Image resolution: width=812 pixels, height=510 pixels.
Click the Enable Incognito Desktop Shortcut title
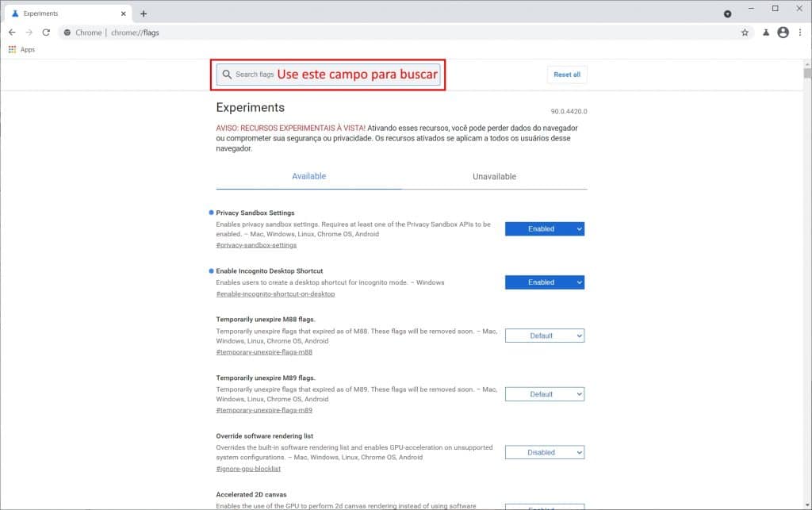pos(270,270)
